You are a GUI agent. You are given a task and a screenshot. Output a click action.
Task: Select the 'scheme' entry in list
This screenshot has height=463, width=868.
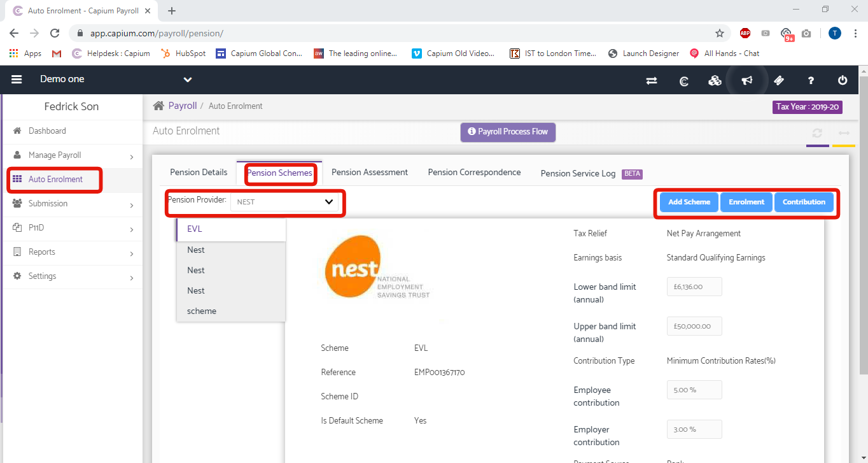pyautogui.click(x=231, y=311)
